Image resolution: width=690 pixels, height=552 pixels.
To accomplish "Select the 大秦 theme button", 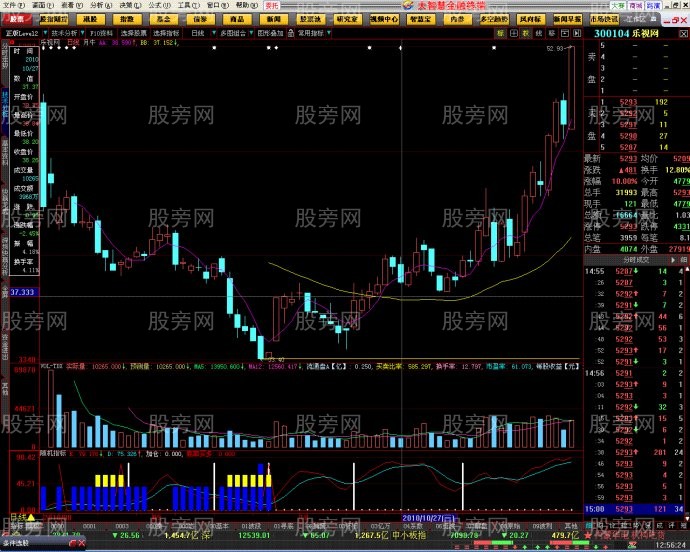I will pyautogui.click(x=618, y=5).
